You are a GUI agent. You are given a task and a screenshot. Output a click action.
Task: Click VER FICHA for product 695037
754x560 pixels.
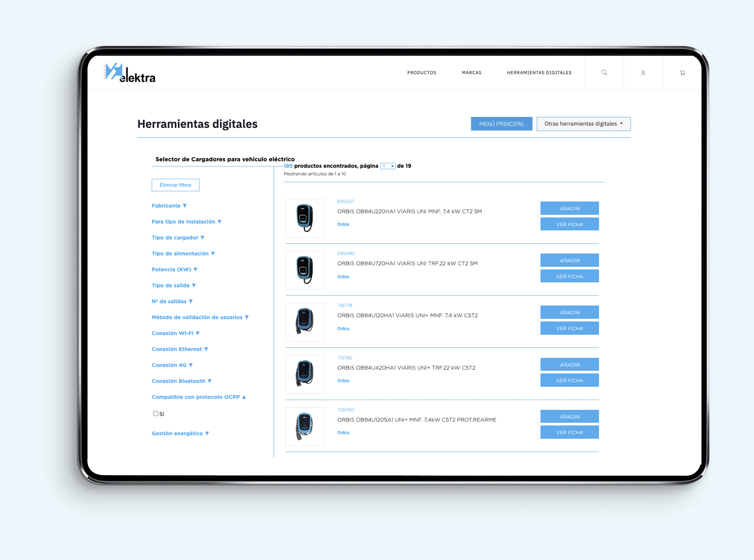pyautogui.click(x=570, y=224)
